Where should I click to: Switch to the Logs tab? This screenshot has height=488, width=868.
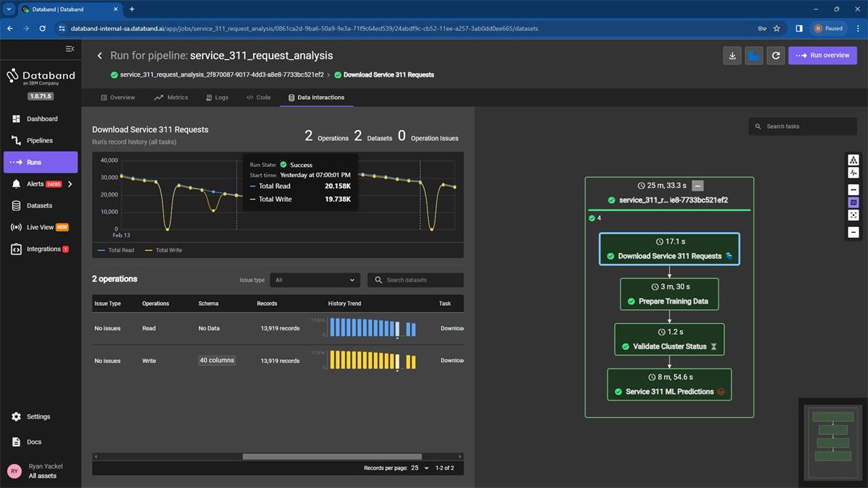217,97
